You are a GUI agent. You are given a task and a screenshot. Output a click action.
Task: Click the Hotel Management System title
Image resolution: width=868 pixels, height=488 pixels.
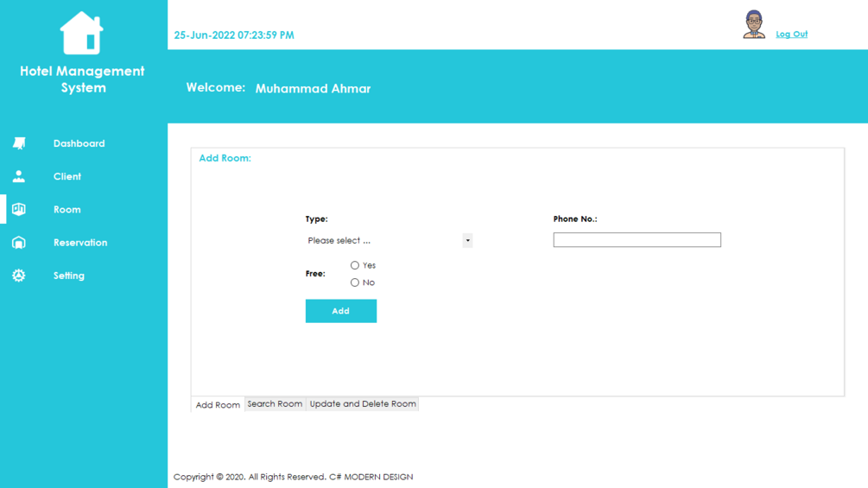(x=83, y=79)
